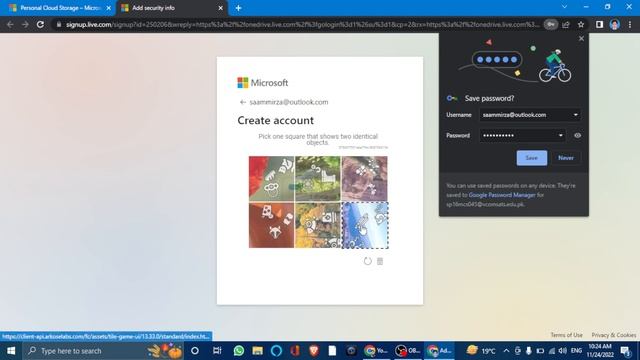Restart the captcha challenge with reload icon
Viewport: 640px width, 360px height.
367,261
